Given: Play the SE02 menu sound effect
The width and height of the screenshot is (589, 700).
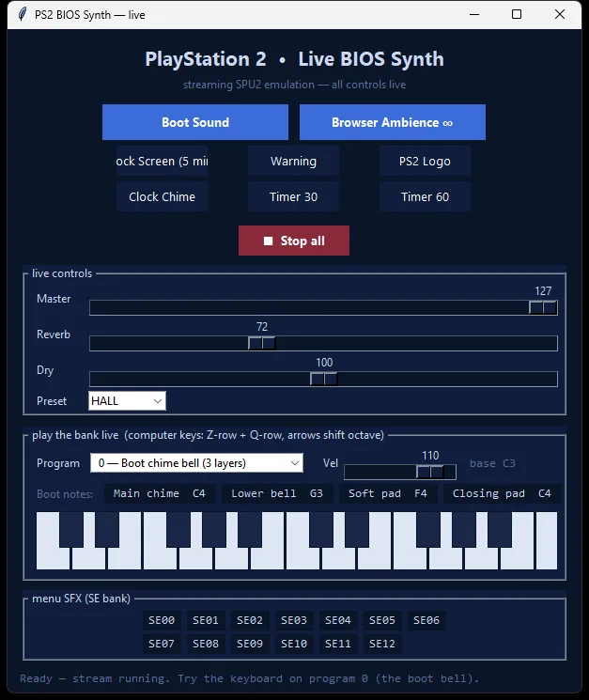Looking at the screenshot, I should click(x=250, y=620).
